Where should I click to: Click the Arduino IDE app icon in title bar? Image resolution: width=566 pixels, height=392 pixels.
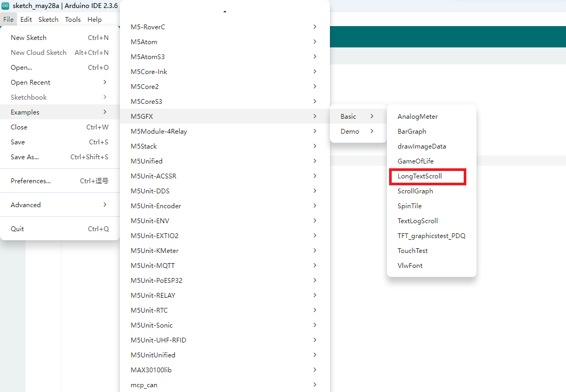click(x=5, y=6)
